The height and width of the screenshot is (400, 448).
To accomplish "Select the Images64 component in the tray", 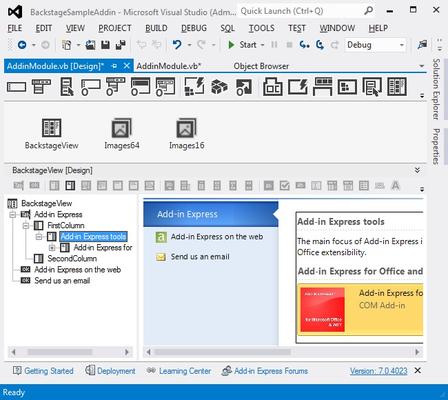I will click(122, 134).
